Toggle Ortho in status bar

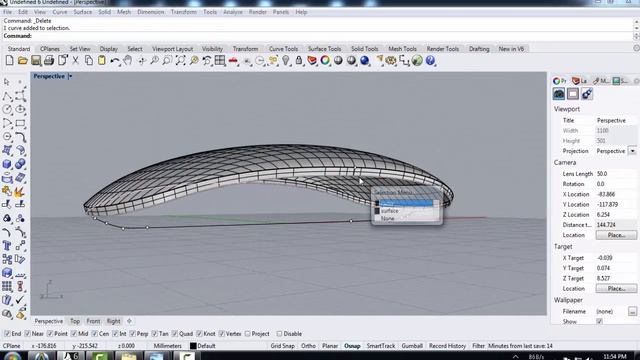click(308, 346)
